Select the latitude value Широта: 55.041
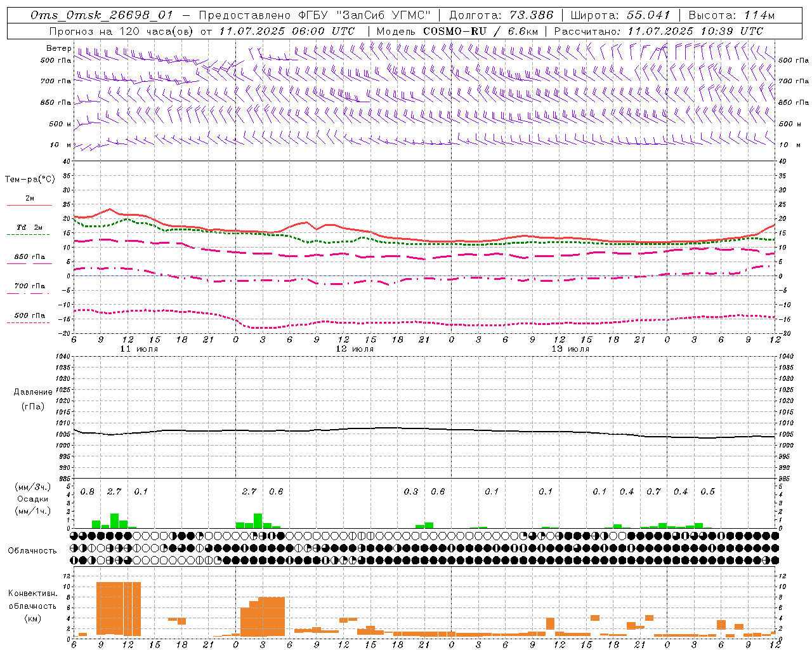Image resolution: width=812 pixels, height=650 pixels. click(620, 15)
